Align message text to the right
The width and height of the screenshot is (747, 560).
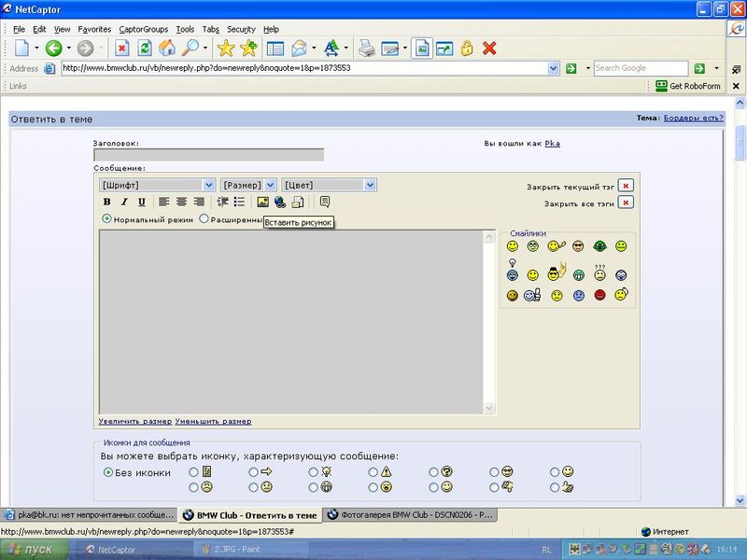point(199,202)
